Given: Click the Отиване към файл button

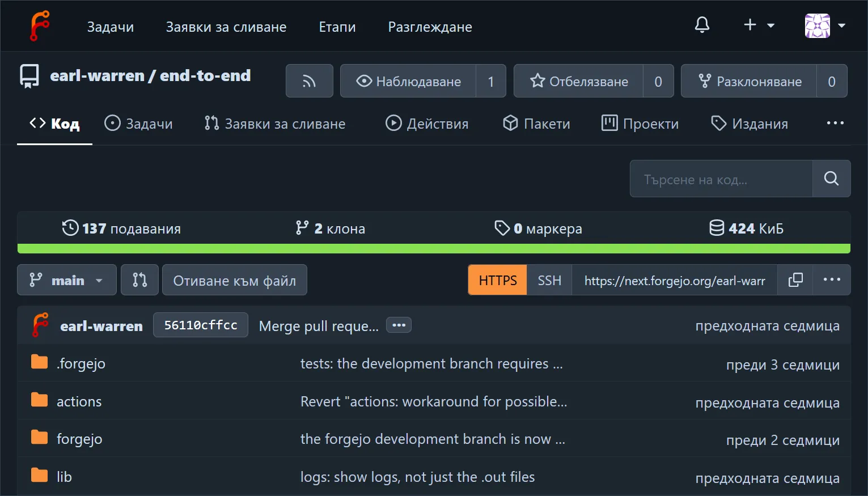Looking at the screenshot, I should 234,279.
